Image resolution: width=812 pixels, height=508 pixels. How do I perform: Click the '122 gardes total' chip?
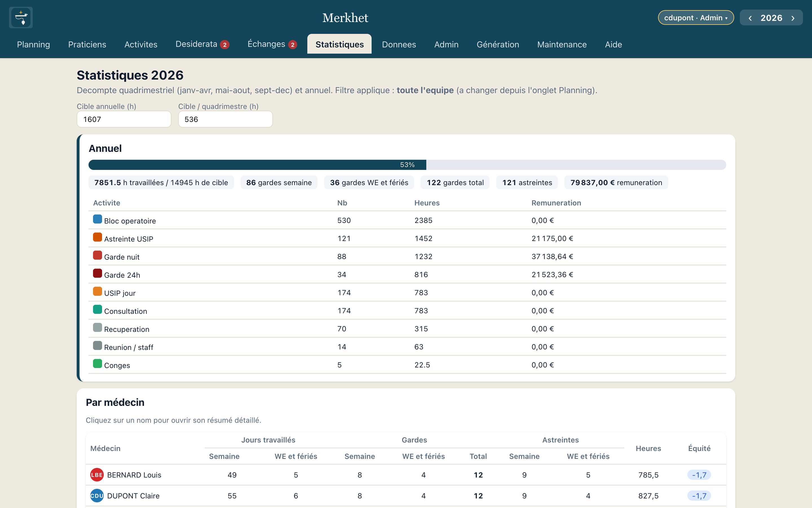(x=455, y=182)
